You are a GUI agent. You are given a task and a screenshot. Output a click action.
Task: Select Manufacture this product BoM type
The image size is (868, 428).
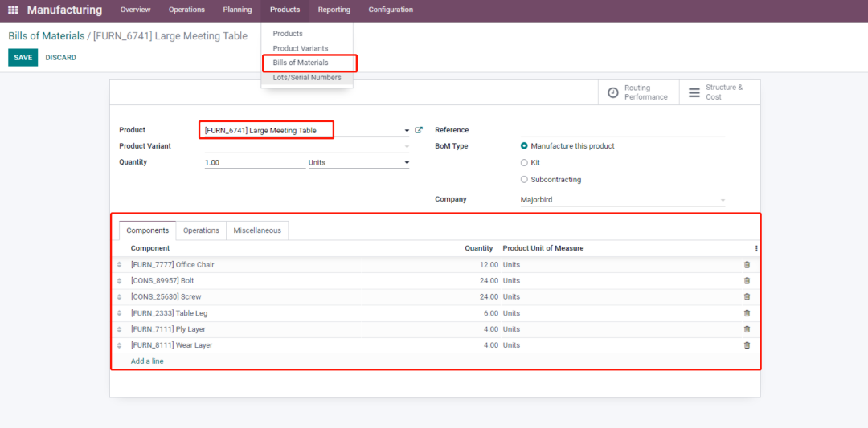525,146
